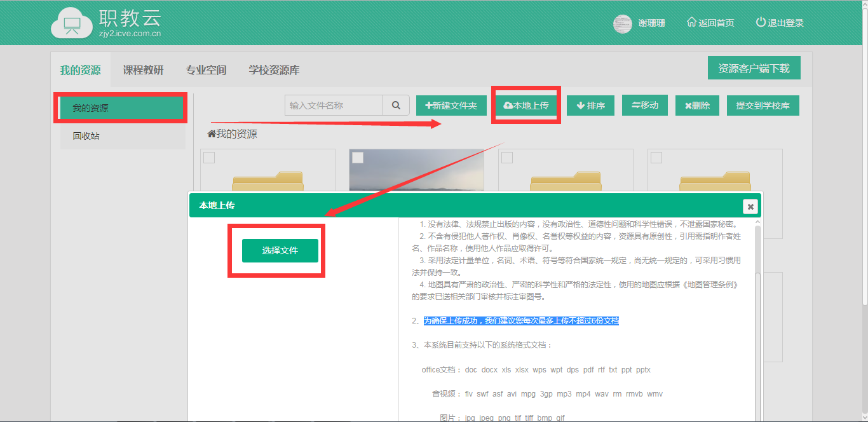Close the 本地上传 dialog with the X
Viewport: 868px width, 422px height.
[750, 207]
